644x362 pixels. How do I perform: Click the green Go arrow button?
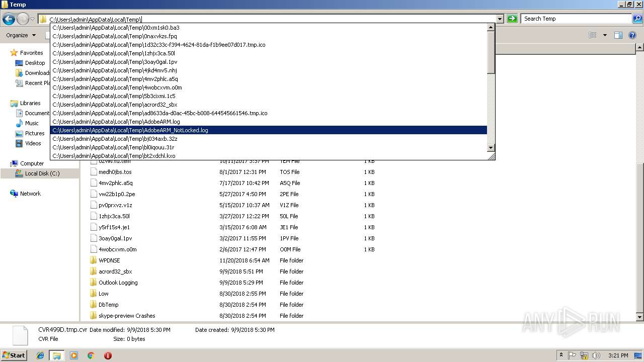[x=512, y=19]
